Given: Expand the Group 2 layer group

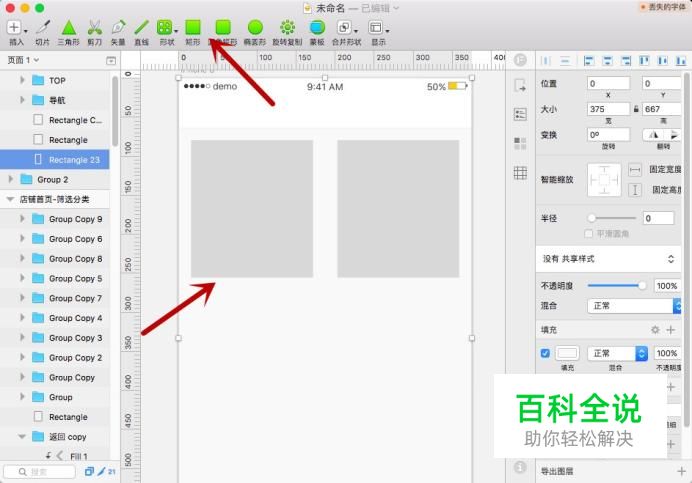Looking at the screenshot, I should point(11,179).
